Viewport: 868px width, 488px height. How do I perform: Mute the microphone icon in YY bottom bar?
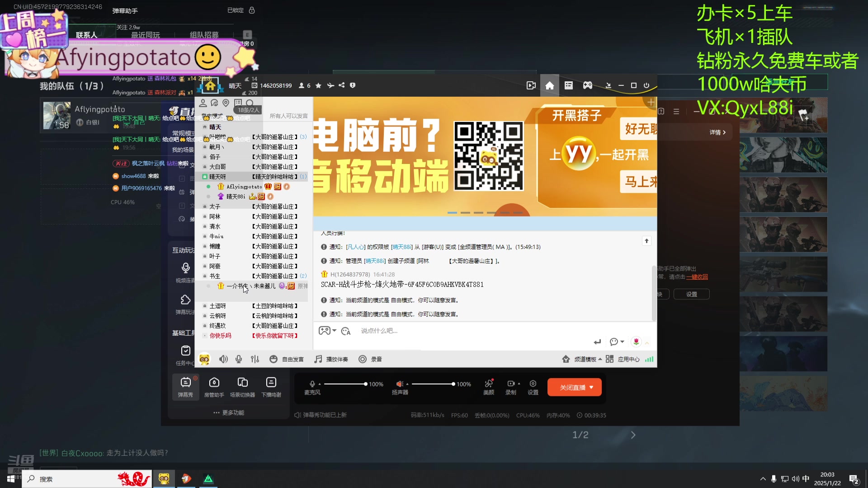point(238,359)
